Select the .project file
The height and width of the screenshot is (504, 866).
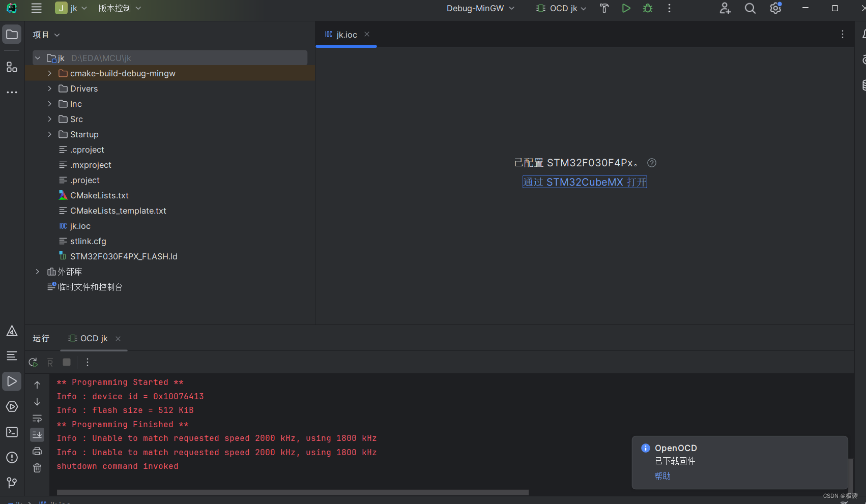point(85,180)
